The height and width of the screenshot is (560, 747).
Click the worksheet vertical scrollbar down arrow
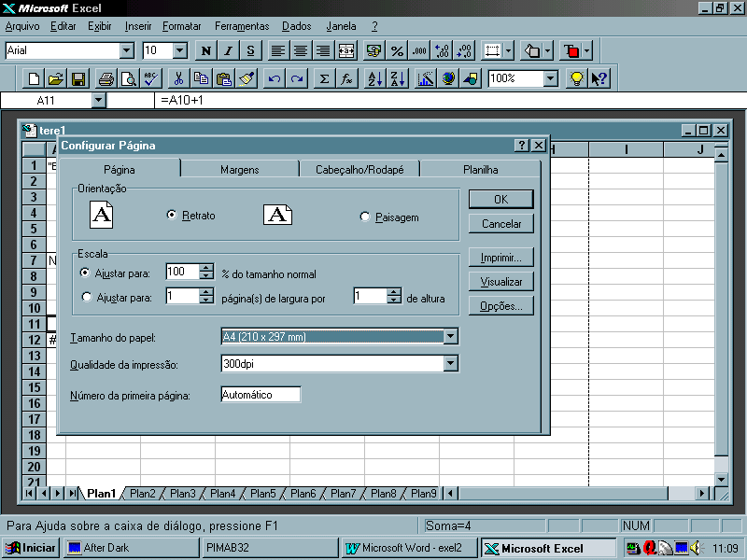pos(721,480)
